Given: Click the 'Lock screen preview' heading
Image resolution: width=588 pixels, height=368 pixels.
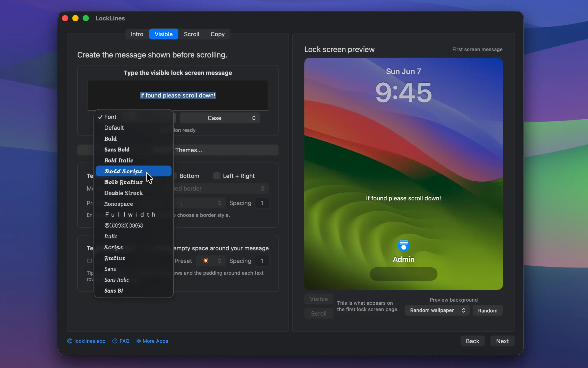Looking at the screenshot, I should (x=340, y=49).
